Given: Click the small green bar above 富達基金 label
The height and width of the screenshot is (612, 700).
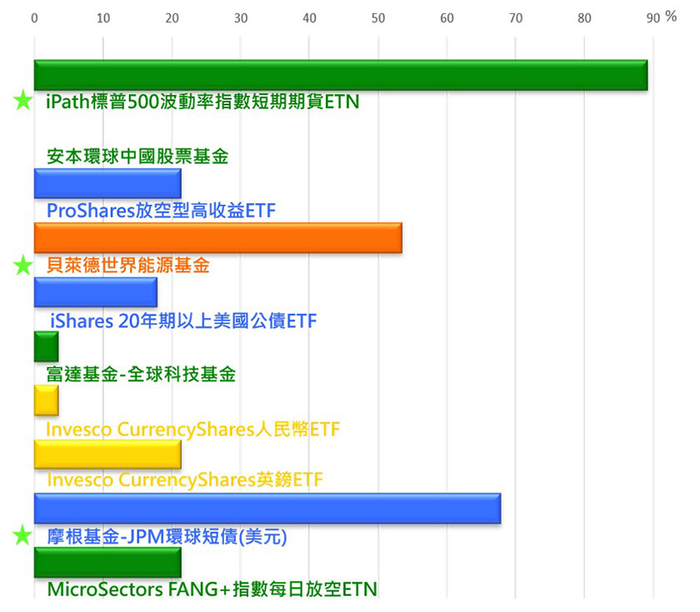Looking at the screenshot, I should click(x=47, y=346).
